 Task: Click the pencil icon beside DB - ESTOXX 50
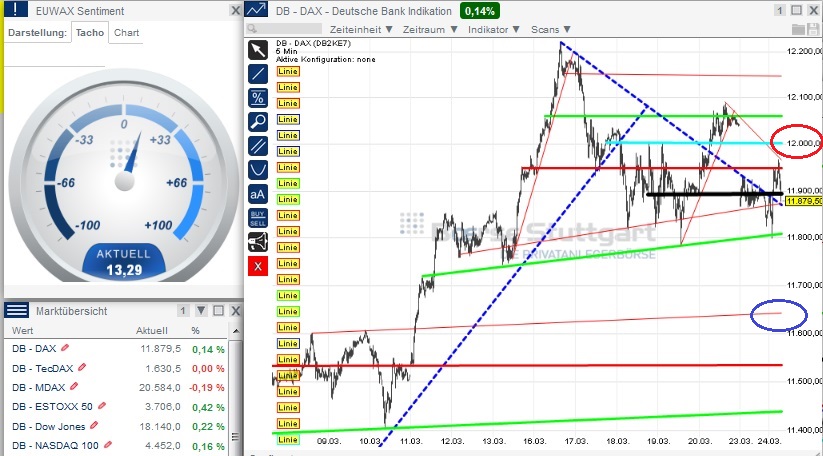pyautogui.click(x=102, y=405)
